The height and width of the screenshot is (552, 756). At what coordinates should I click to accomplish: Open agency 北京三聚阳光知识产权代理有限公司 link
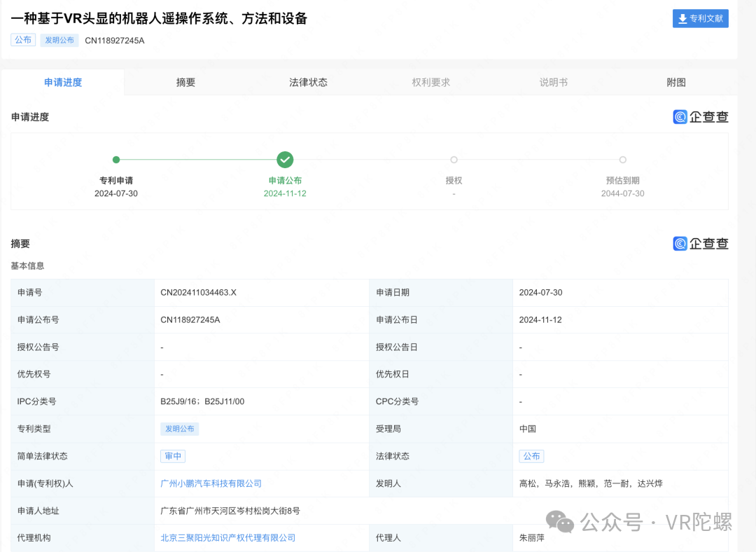coord(228,537)
